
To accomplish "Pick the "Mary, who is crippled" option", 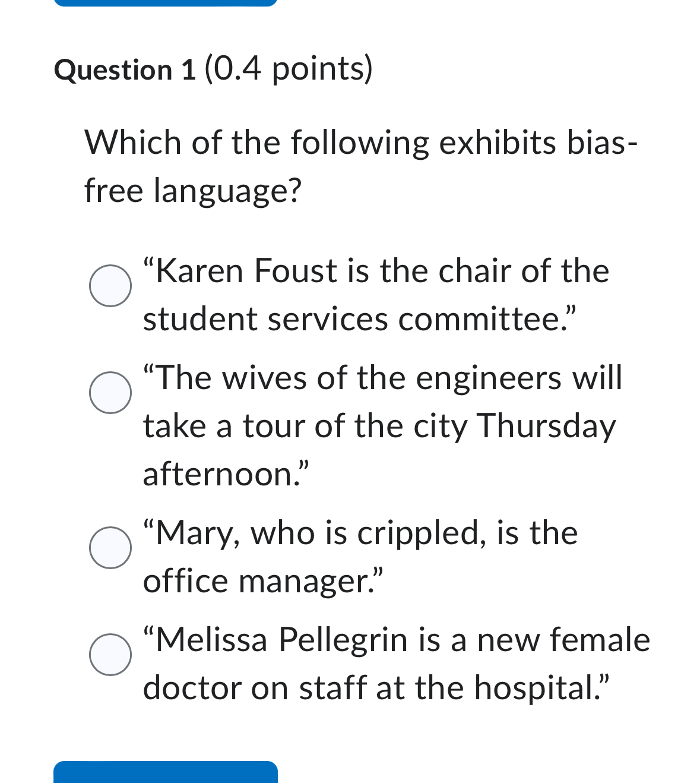I will click(110, 548).
